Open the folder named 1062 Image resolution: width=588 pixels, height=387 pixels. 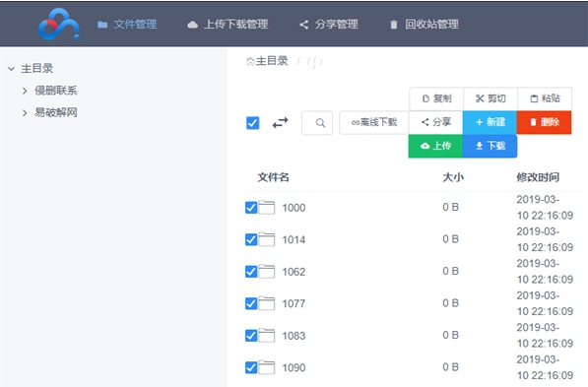tap(294, 272)
